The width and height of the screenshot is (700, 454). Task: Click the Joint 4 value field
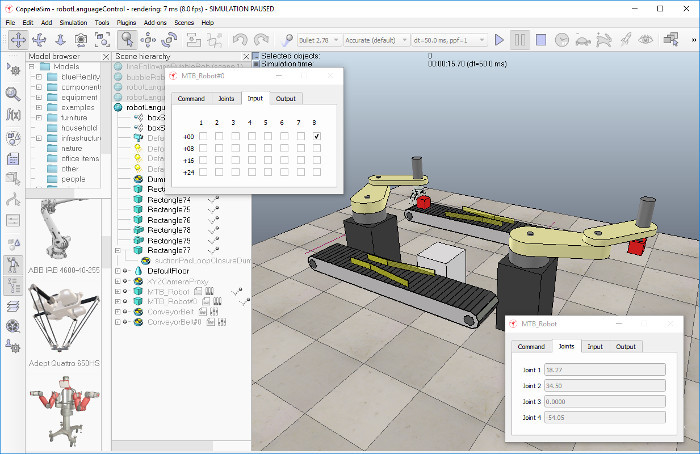(605, 417)
